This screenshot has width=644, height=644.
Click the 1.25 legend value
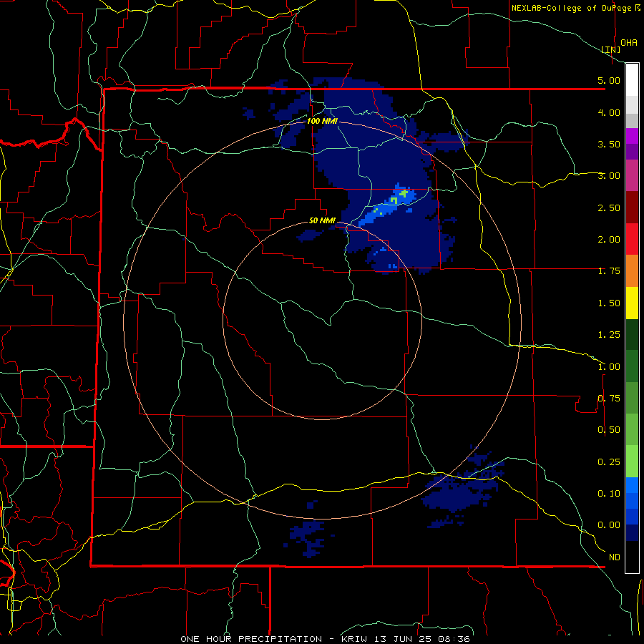609,335
